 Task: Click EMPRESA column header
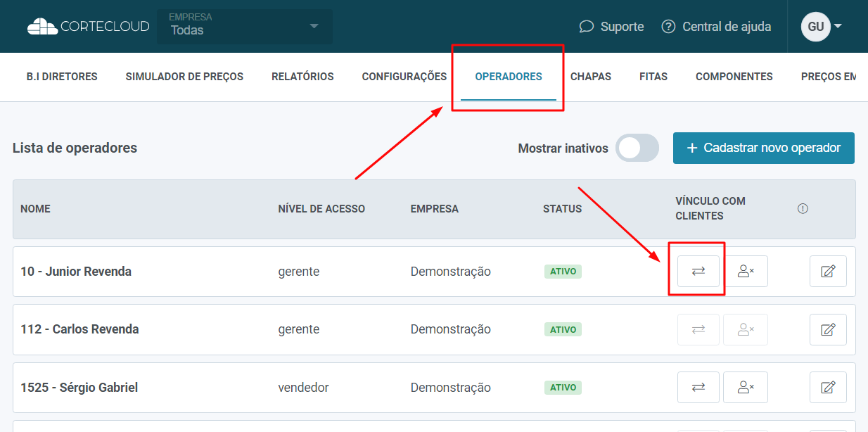tap(435, 209)
